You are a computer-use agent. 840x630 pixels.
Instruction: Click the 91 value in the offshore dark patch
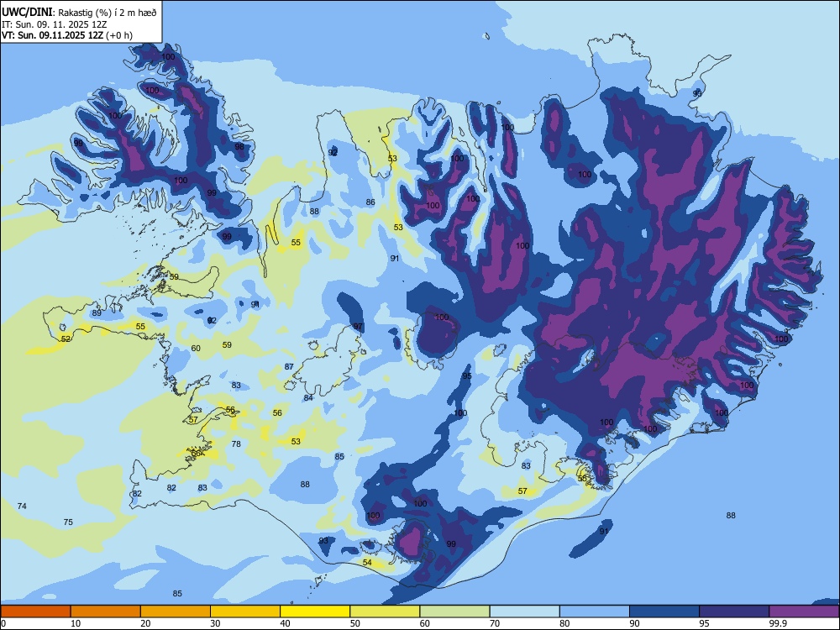tap(604, 532)
